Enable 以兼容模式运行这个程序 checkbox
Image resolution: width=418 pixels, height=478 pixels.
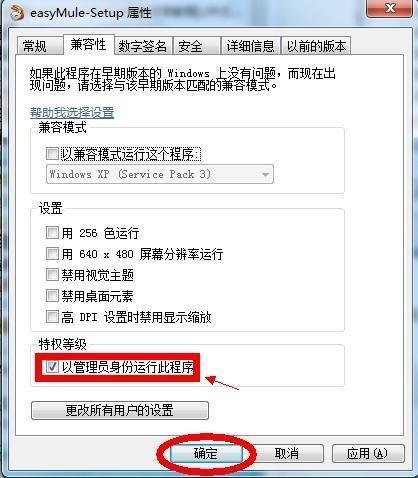click(52, 154)
